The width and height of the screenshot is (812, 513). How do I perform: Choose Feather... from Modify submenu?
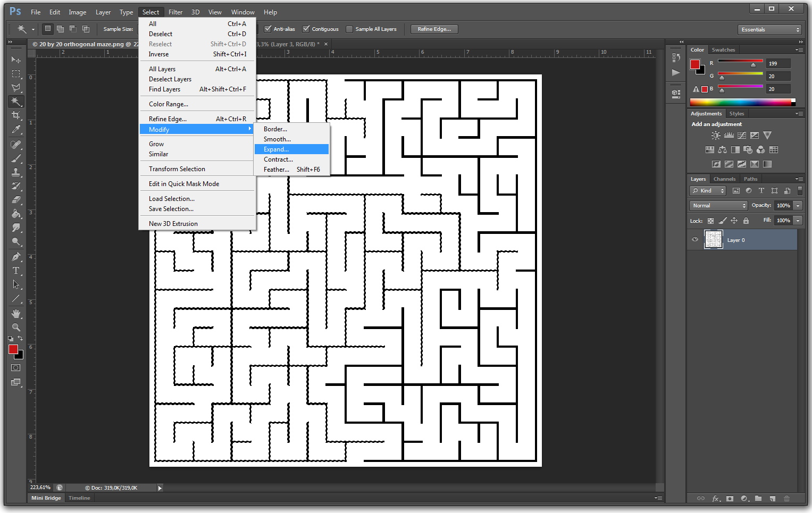point(291,170)
